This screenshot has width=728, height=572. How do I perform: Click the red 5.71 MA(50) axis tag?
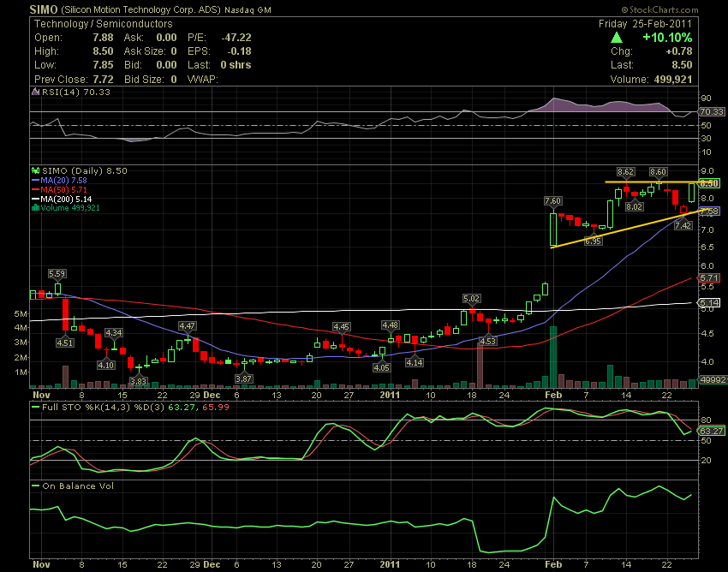(x=709, y=278)
